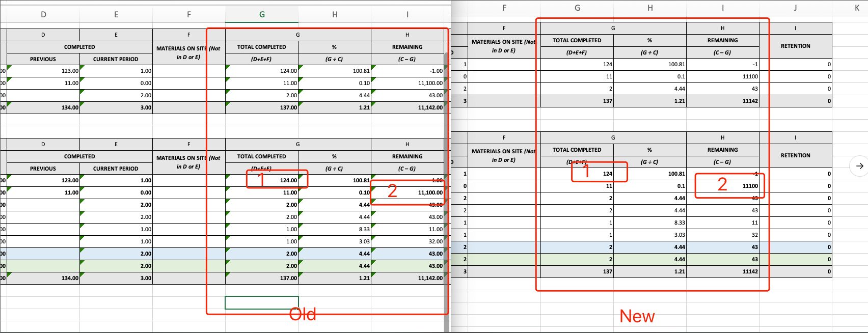Click PREVIOUS header in left upper table

pyautogui.click(x=43, y=59)
